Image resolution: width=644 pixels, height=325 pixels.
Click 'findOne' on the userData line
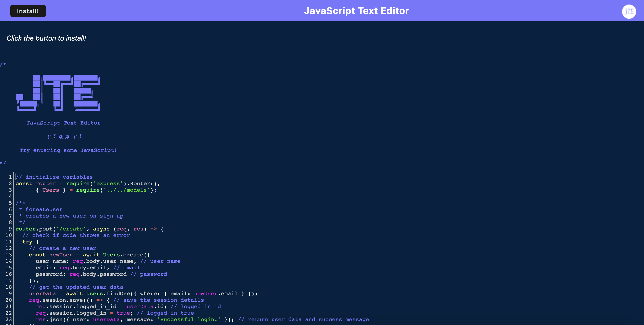point(118,293)
